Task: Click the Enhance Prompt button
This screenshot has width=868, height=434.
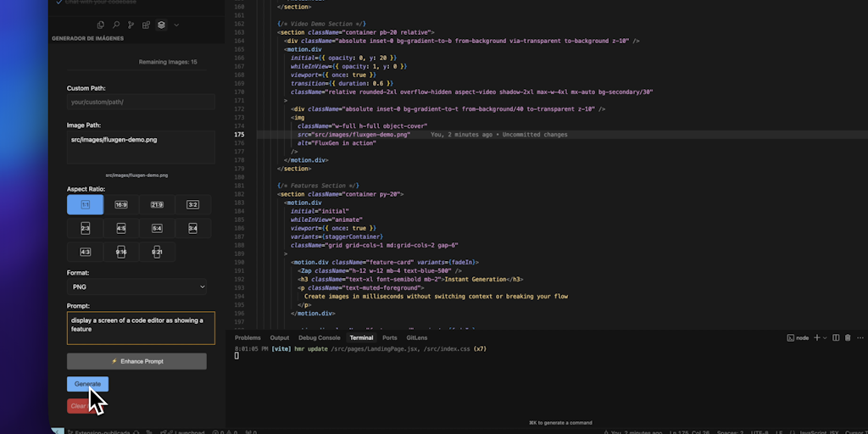Action: [x=136, y=361]
